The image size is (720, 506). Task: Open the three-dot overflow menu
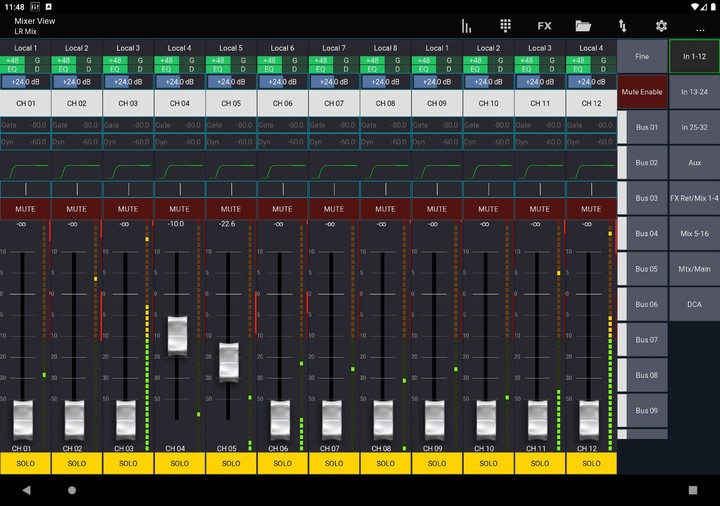700,28
